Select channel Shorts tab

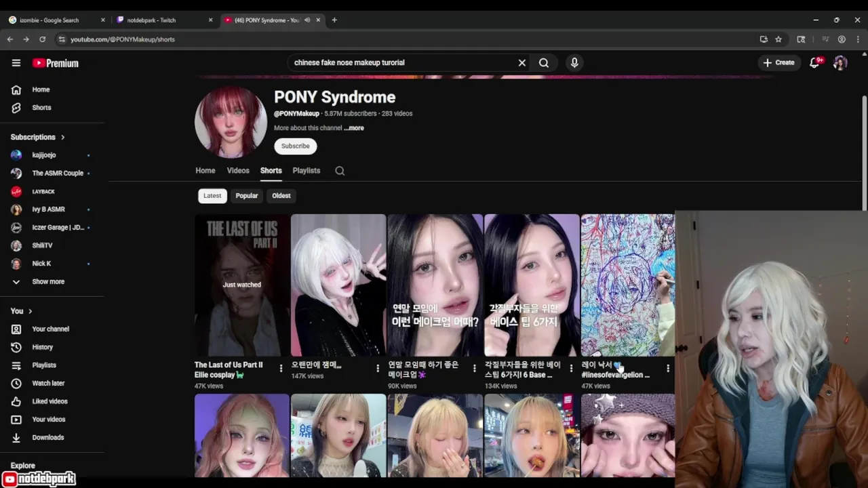[271, 171]
